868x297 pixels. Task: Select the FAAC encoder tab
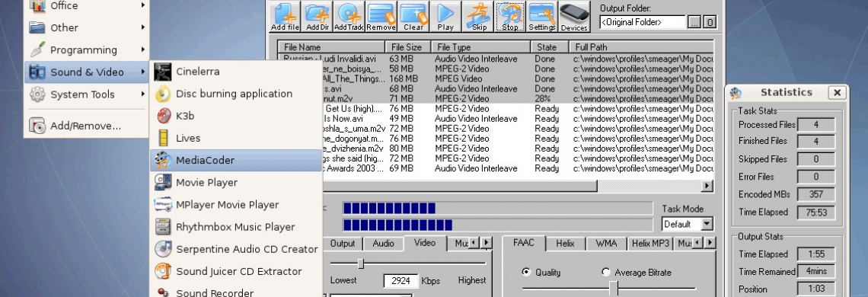[524, 243]
